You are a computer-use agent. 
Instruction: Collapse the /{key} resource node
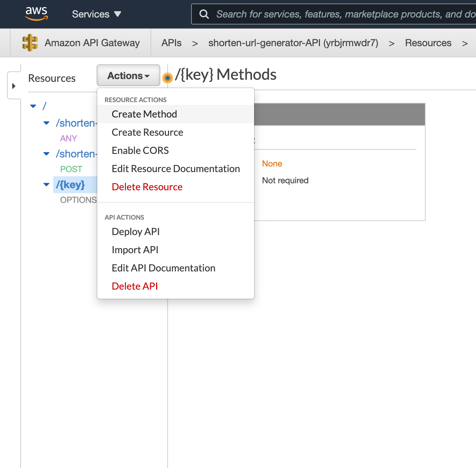46,185
